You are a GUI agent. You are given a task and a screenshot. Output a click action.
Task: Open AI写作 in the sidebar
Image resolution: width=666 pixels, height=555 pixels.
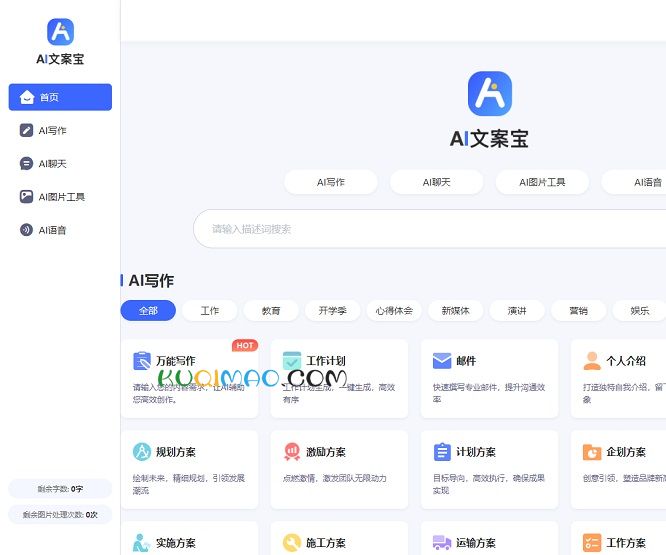[60, 130]
